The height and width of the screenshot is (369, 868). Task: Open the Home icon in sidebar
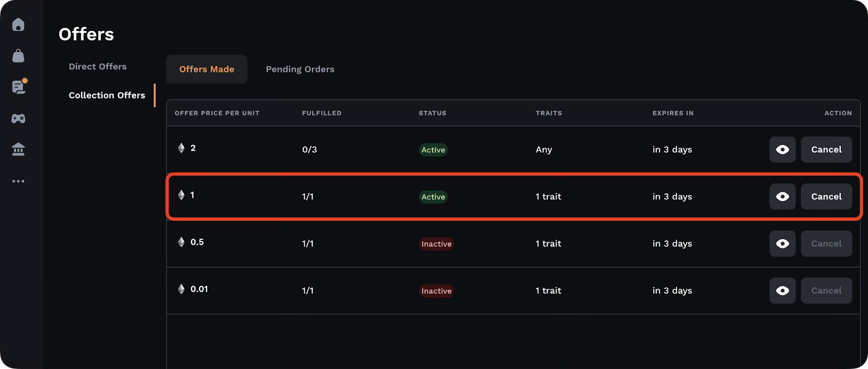click(18, 24)
